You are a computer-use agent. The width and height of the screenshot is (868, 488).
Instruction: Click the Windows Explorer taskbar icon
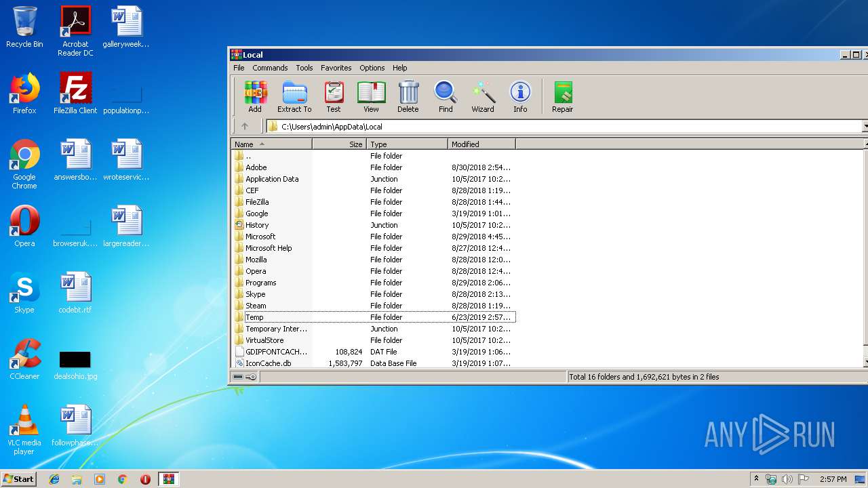click(x=77, y=479)
